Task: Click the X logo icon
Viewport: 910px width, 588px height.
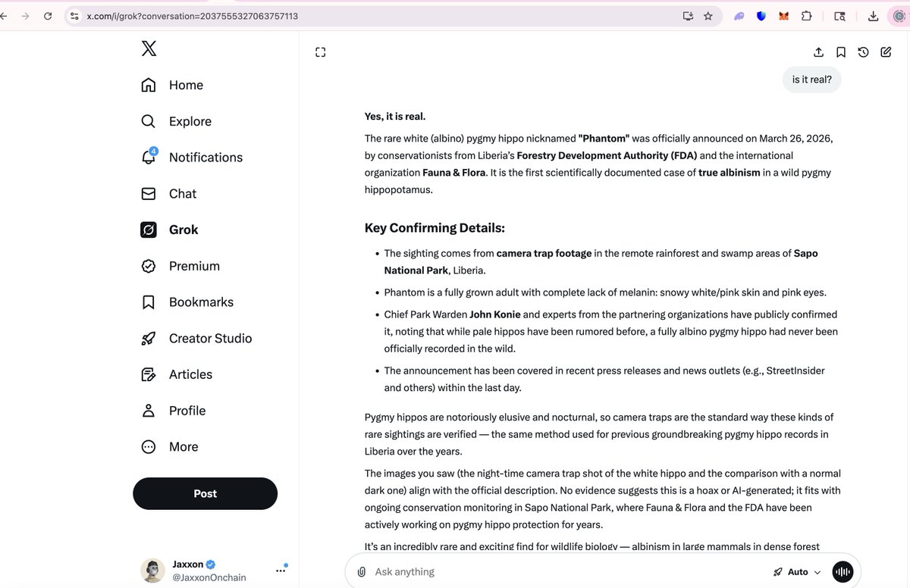Action: click(149, 48)
